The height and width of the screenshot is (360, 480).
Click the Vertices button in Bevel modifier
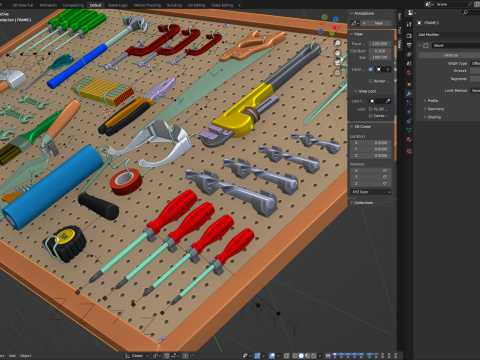coord(449,55)
